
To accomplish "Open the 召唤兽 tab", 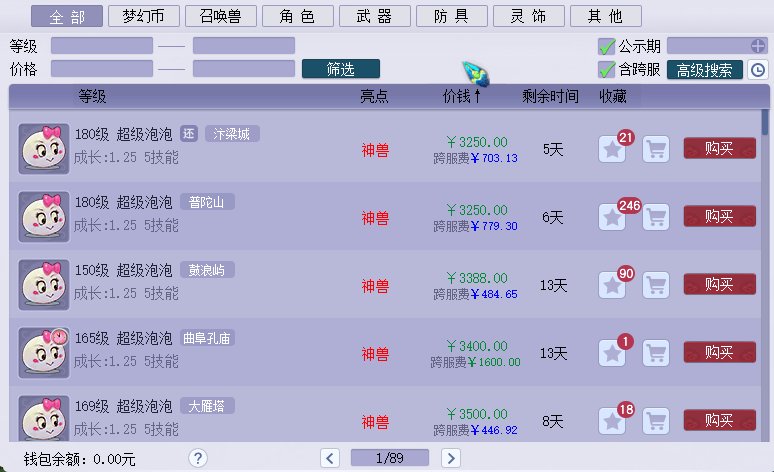I will click(221, 16).
